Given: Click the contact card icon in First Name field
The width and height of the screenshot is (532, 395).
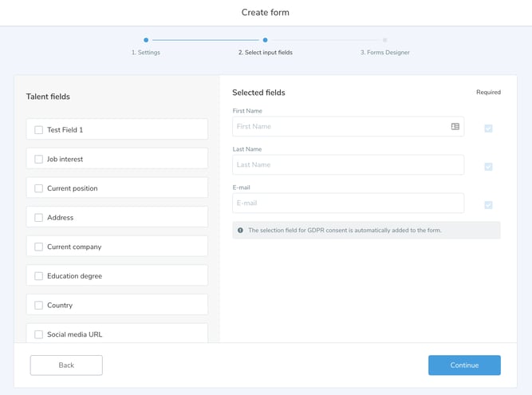Looking at the screenshot, I should (455, 126).
